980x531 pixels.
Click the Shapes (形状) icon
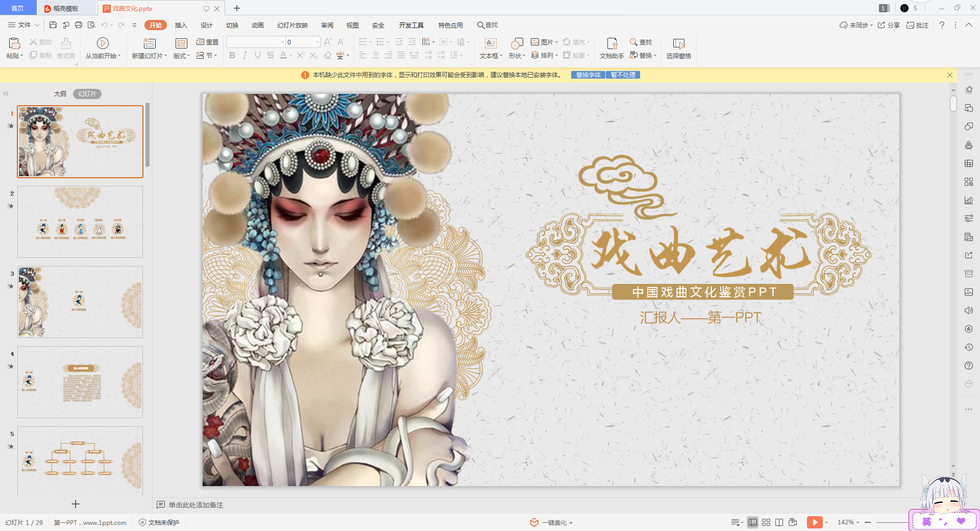(x=517, y=43)
